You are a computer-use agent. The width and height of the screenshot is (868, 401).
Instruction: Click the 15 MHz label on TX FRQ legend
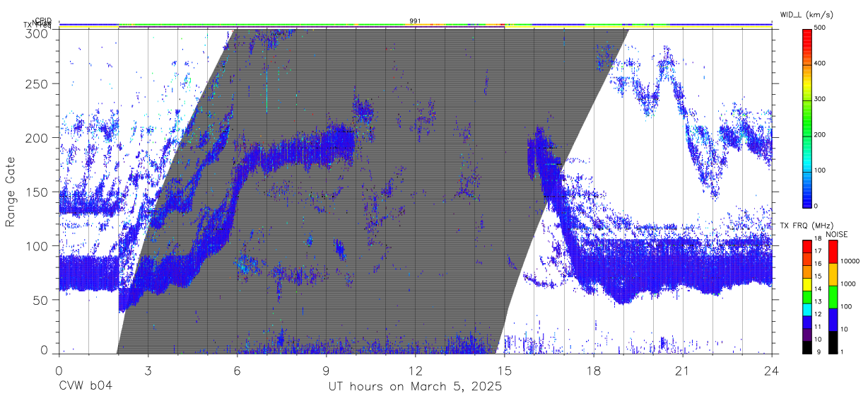pyautogui.click(x=819, y=276)
